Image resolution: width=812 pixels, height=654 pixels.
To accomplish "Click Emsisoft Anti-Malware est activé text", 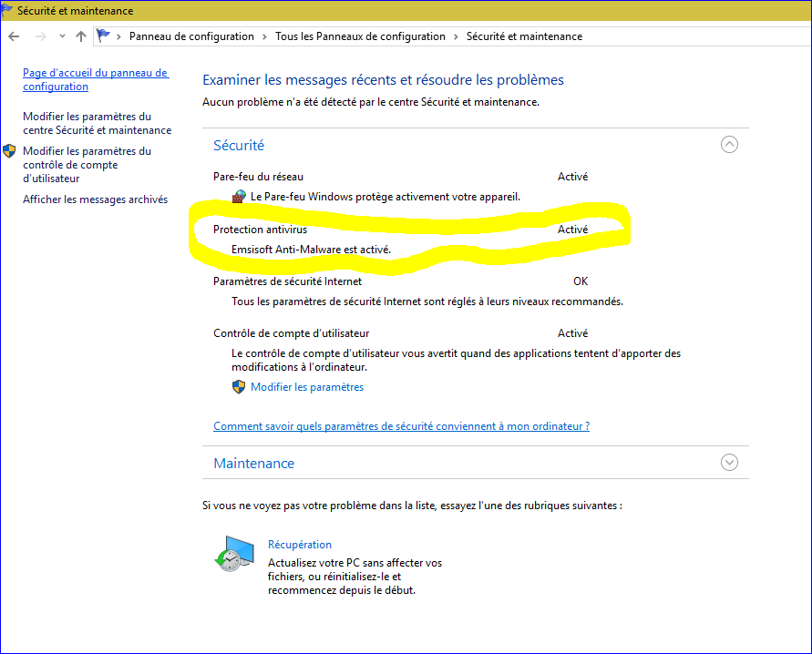I will click(x=312, y=250).
